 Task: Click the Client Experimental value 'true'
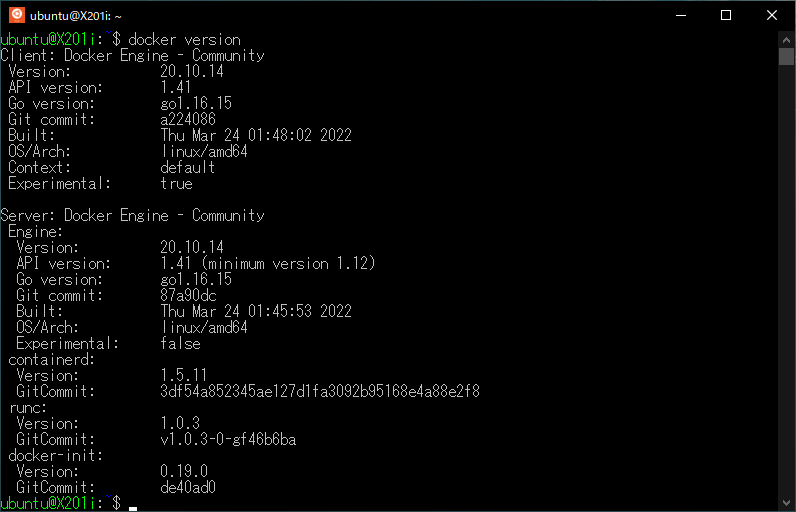176,183
